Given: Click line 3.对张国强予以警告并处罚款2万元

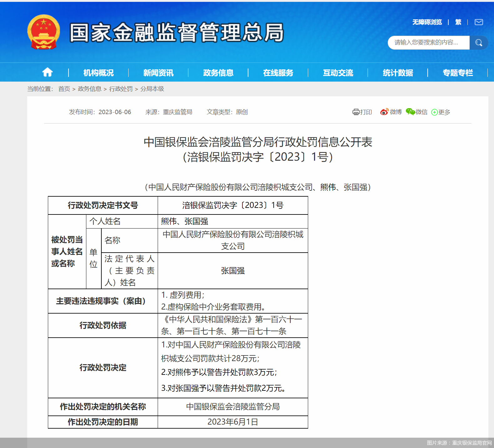Looking at the screenshot, I should pyautogui.click(x=223, y=388).
